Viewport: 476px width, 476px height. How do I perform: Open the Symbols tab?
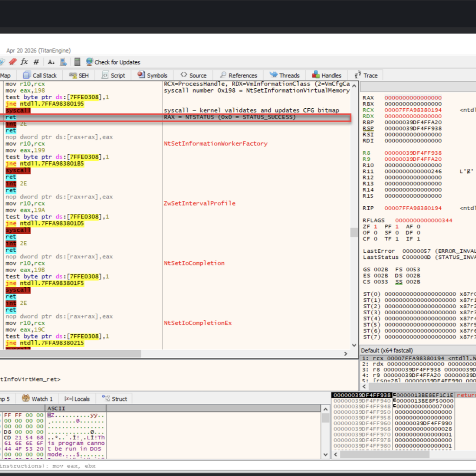tap(152, 75)
